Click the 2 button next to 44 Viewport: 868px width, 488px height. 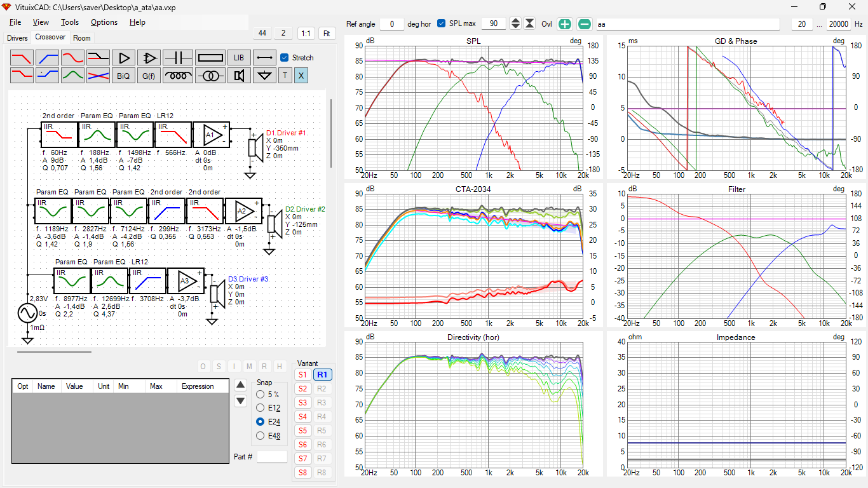pos(283,33)
